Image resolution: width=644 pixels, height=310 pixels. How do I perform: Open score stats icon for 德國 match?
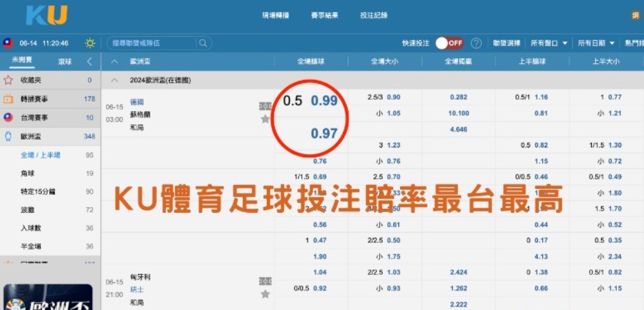[265, 106]
